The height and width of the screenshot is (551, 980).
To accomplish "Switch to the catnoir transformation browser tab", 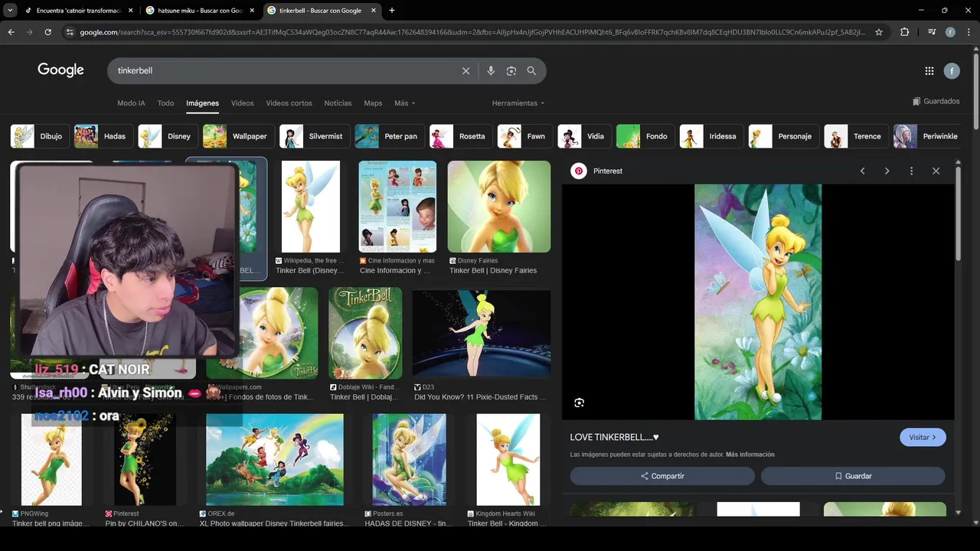I will (x=78, y=11).
